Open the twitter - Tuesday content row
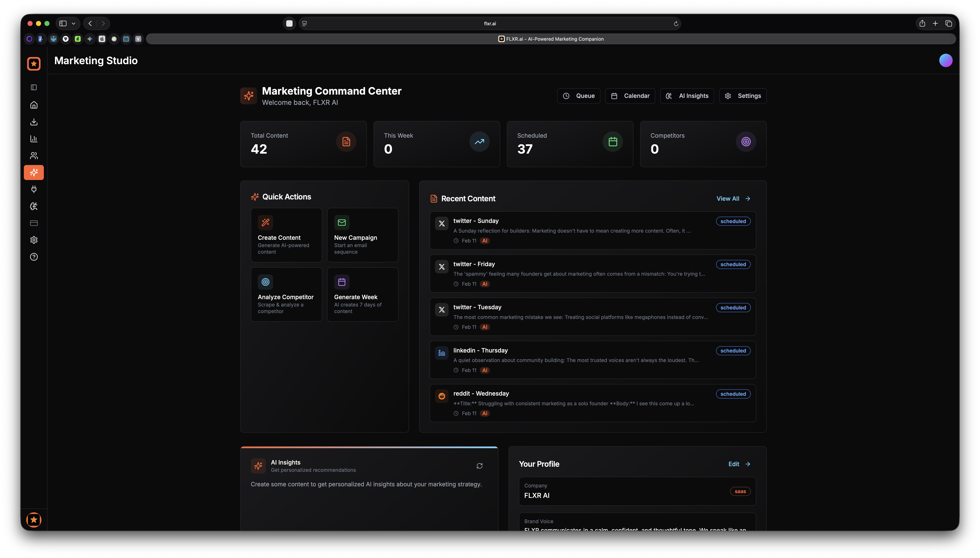The width and height of the screenshot is (980, 558). [x=593, y=317]
